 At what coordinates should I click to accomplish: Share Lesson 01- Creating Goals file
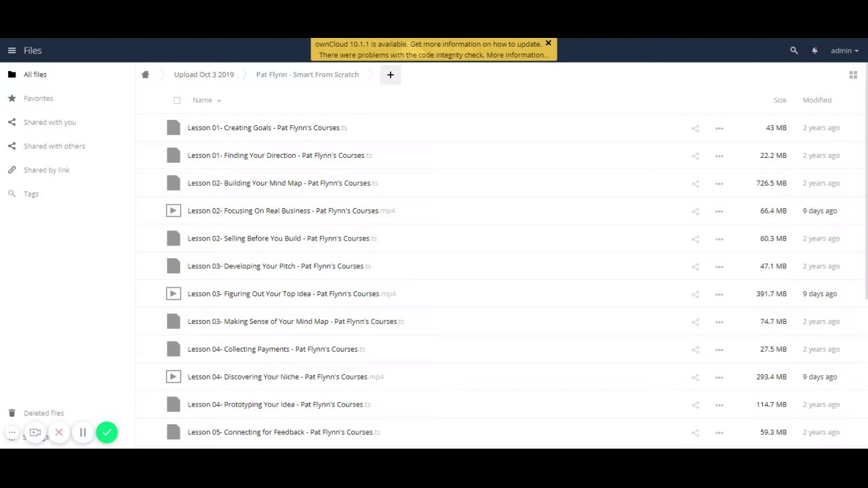pos(695,128)
